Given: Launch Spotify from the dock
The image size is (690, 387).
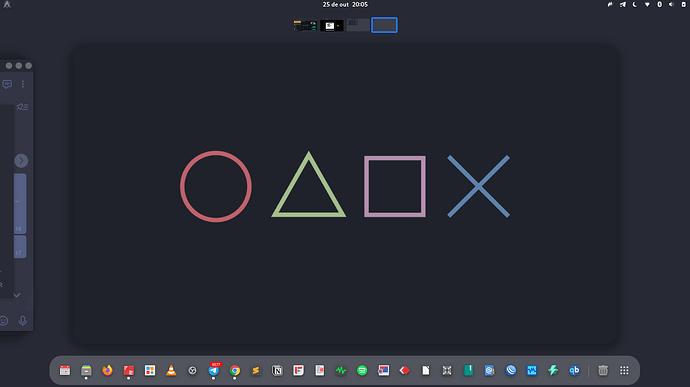Looking at the screenshot, I should pos(362,370).
